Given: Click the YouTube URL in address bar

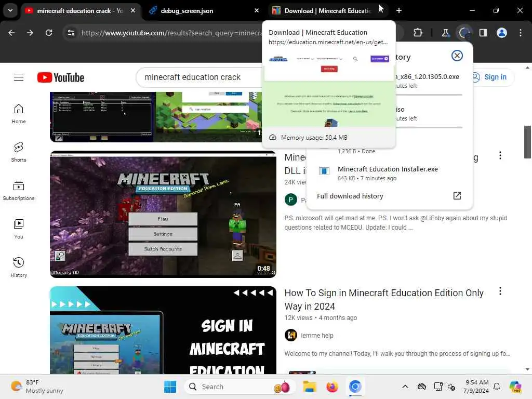Looking at the screenshot, I should tap(171, 33).
